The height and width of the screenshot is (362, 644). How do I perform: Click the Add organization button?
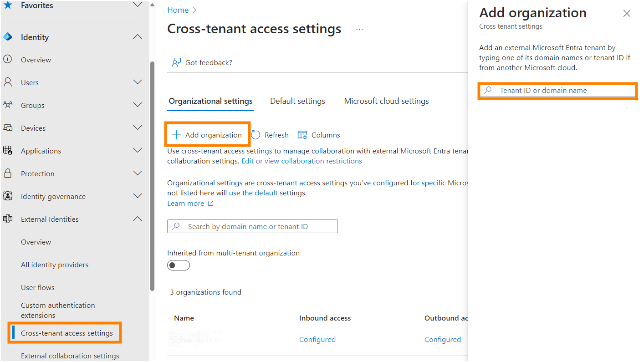pyautogui.click(x=207, y=134)
